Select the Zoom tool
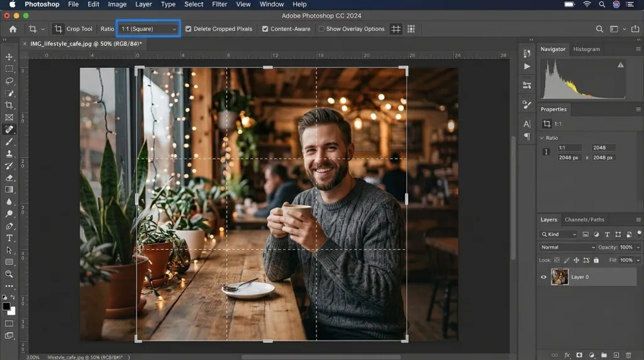Image resolution: width=644 pixels, height=360 pixels. [9, 274]
